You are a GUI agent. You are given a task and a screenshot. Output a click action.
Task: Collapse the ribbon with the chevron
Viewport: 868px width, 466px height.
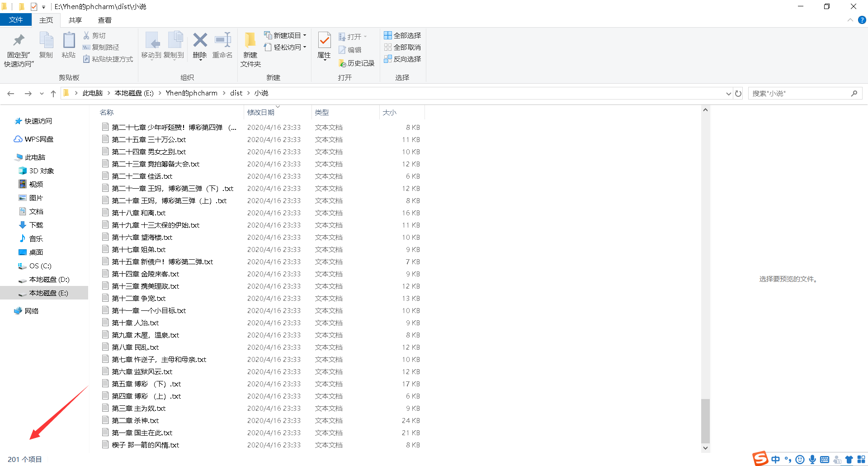click(850, 20)
